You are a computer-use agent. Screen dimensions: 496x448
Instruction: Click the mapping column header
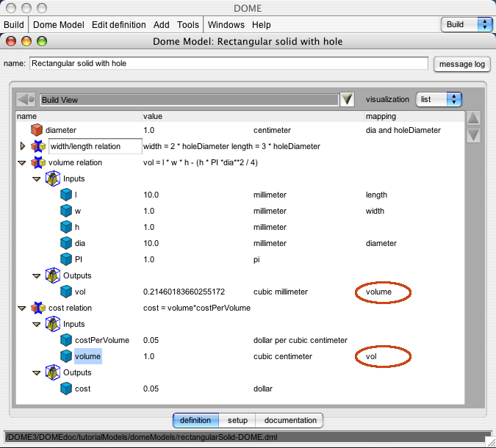381,116
